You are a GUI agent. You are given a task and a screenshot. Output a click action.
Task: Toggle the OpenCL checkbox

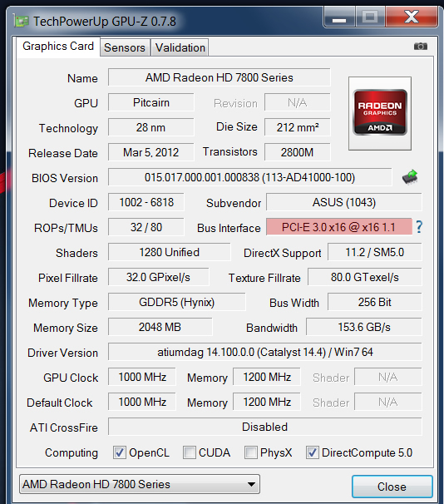pos(120,452)
